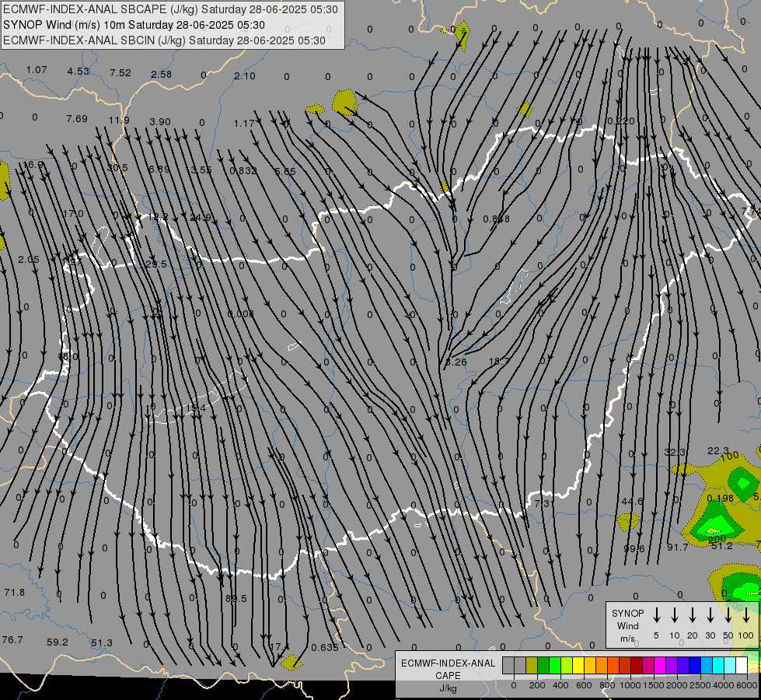Click the 30.5 value on the map

click(117, 167)
